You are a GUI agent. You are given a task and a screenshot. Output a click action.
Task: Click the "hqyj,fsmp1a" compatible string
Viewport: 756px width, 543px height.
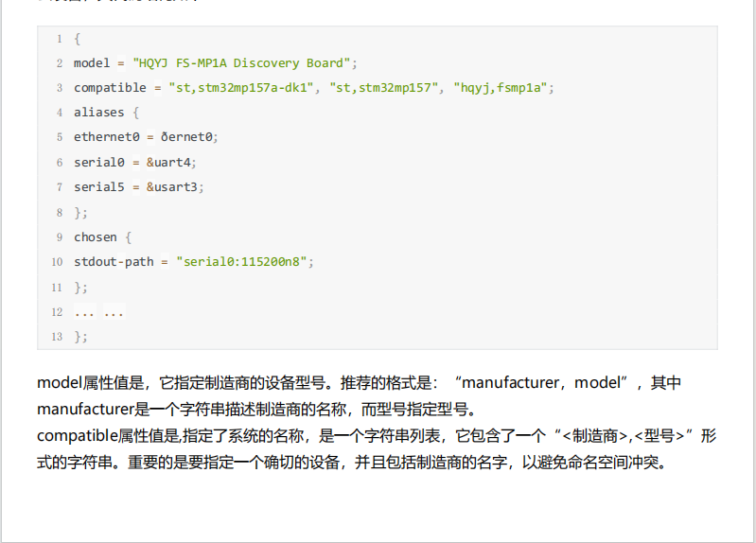pyautogui.click(x=501, y=88)
